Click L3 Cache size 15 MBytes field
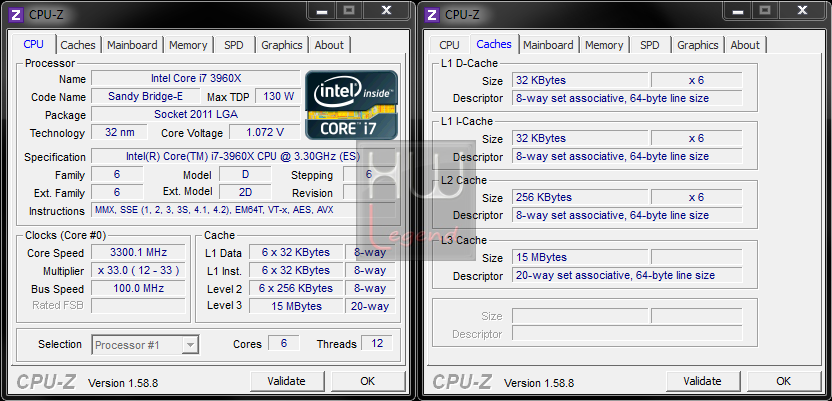This screenshot has height=401, width=832. point(580,257)
